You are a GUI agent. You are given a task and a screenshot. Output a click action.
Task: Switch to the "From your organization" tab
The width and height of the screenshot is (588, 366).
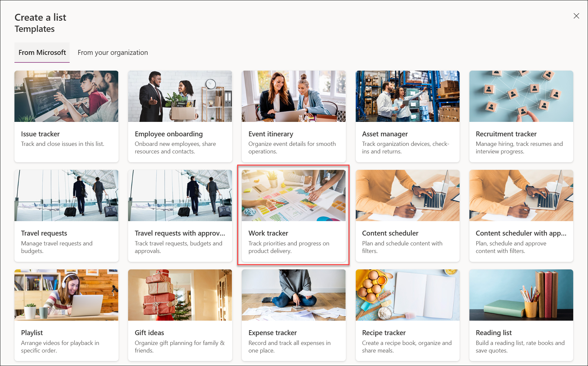pyautogui.click(x=113, y=52)
